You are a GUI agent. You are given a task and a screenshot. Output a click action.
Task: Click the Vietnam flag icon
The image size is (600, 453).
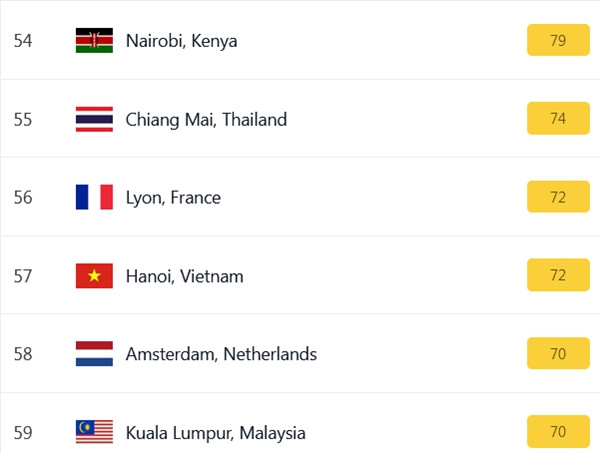pyautogui.click(x=94, y=275)
